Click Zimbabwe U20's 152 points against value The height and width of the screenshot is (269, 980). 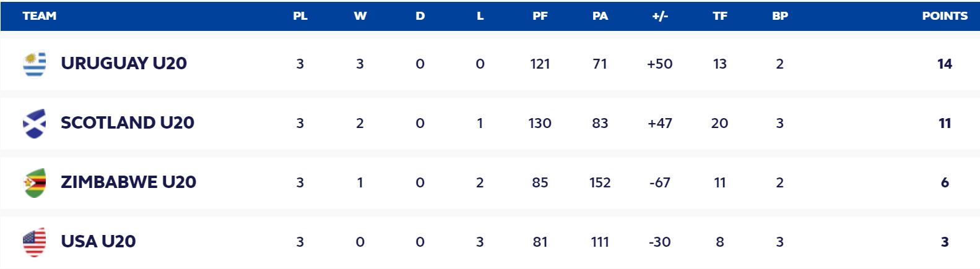[600, 182]
